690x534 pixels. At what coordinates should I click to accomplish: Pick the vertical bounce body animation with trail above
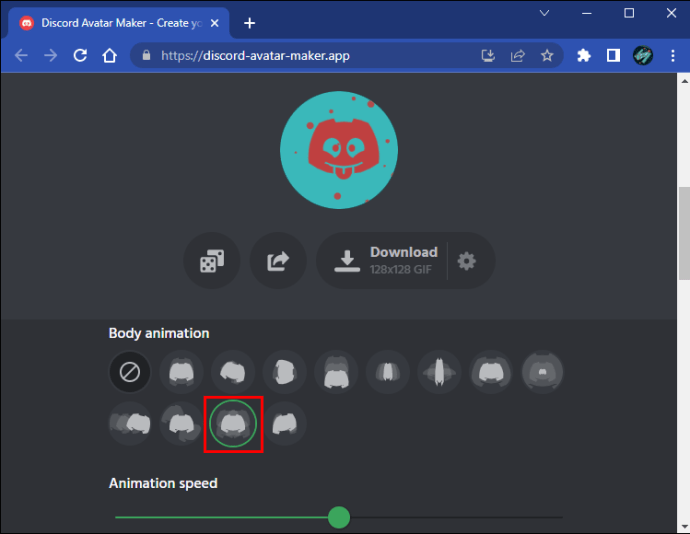tap(336, 372)
